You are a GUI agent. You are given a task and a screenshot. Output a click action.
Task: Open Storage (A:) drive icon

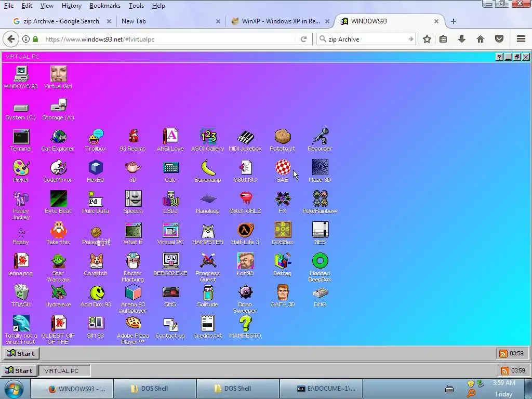(58, 110)
